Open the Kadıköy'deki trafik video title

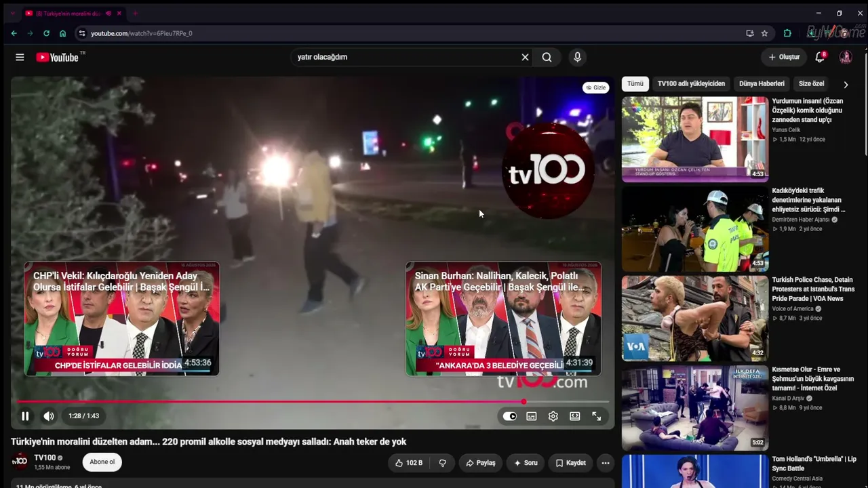808,200
